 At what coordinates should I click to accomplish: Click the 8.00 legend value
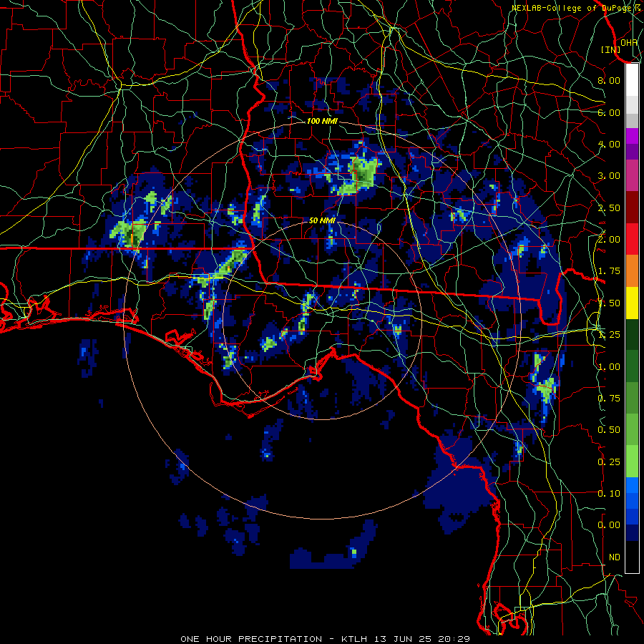click(x=609, y=80)
